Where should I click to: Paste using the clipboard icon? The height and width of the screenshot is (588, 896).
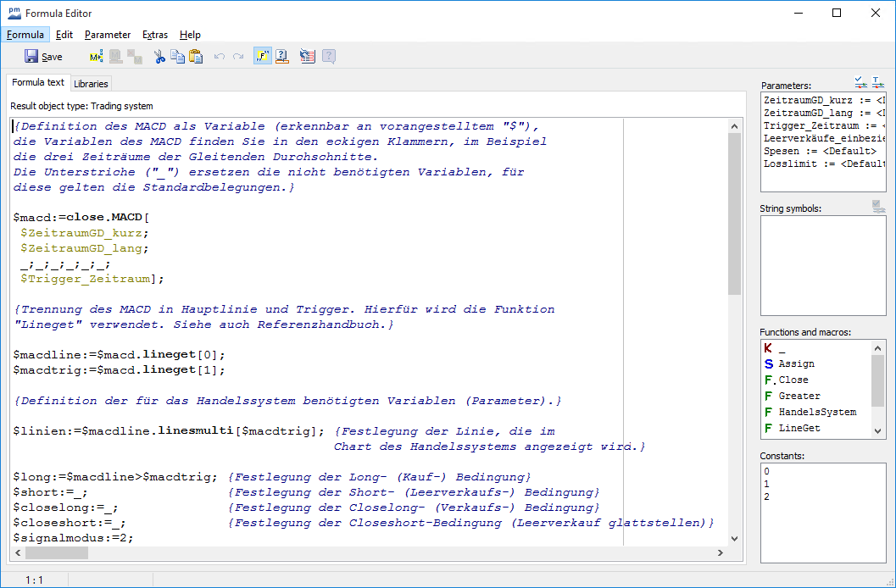click(x=196, y=57)
